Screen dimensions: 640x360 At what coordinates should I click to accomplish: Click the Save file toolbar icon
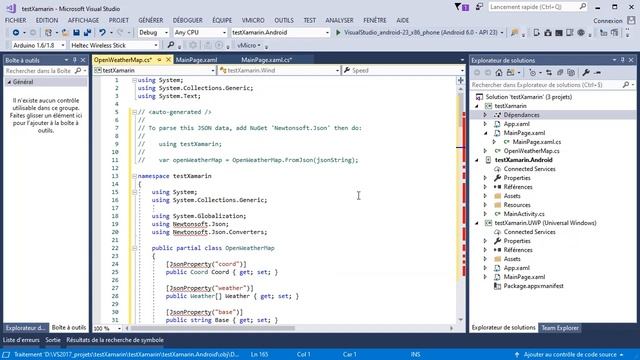(76, 32)
